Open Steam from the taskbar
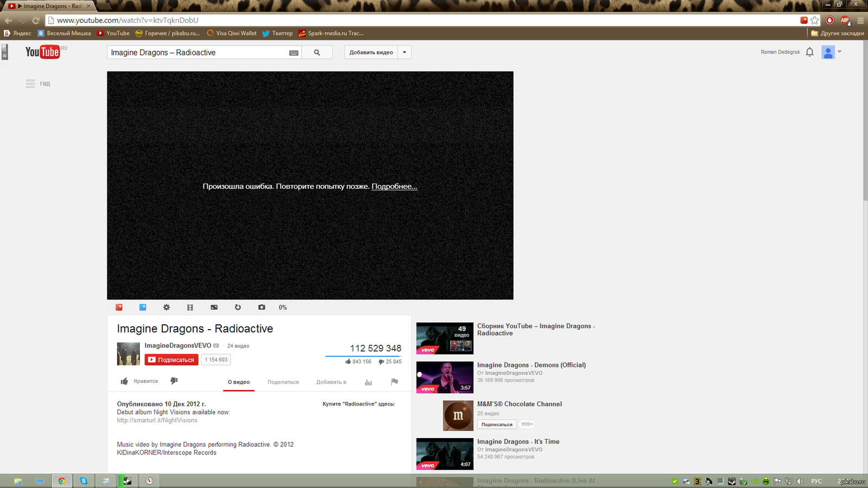The width and height of the screenshot is (868, 488). click(x=127, y=481)
